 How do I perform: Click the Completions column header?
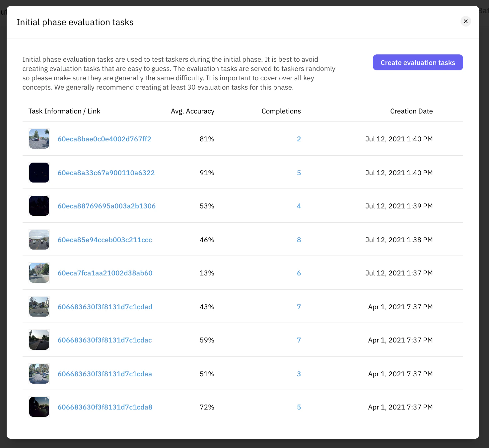coord(281,111)
